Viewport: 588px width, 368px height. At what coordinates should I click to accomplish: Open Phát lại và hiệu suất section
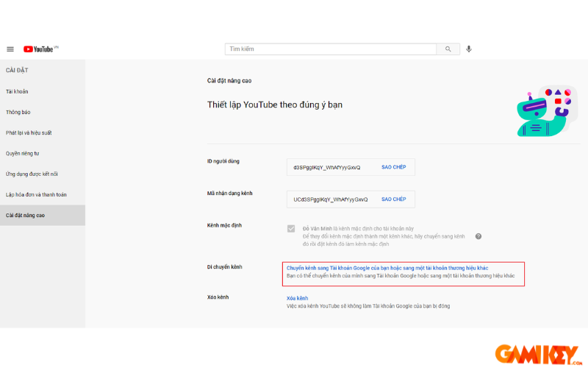tap(43, 133)
